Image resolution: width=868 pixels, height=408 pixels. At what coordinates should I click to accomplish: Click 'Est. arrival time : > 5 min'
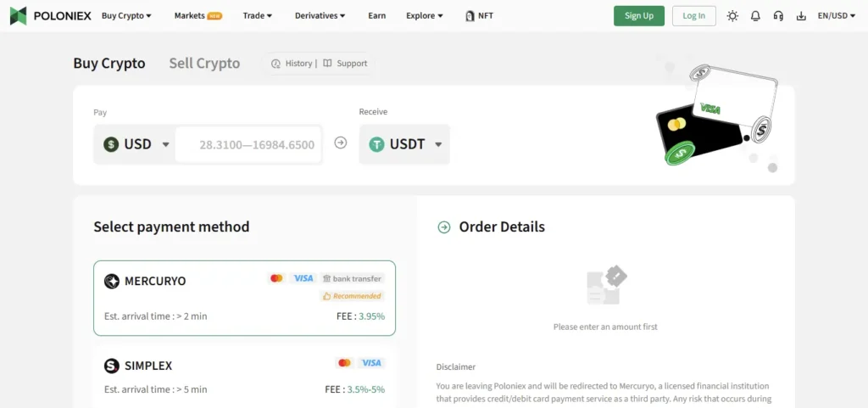pyautogui.click(x=156, y=389)
